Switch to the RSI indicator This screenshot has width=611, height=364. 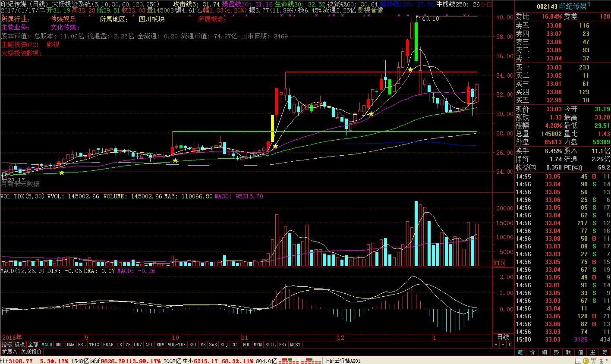click(x=193, y=345)
